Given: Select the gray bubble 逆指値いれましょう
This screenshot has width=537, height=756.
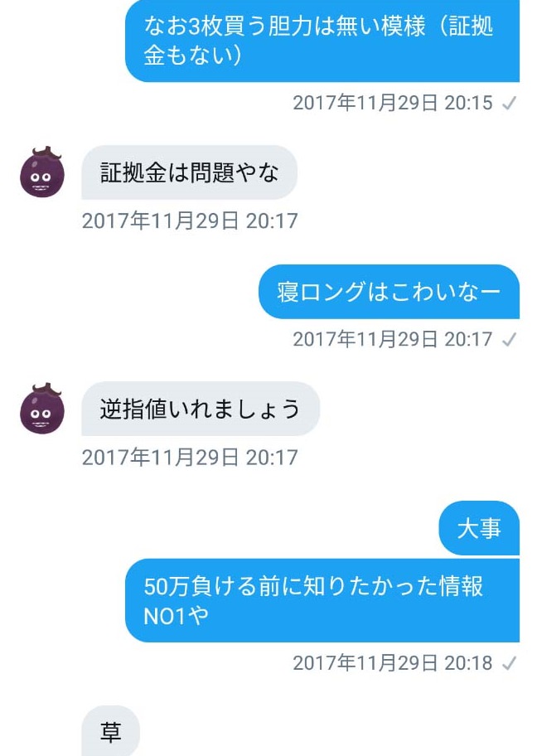Looking at the screenshot, I should [x=200, y=409].
